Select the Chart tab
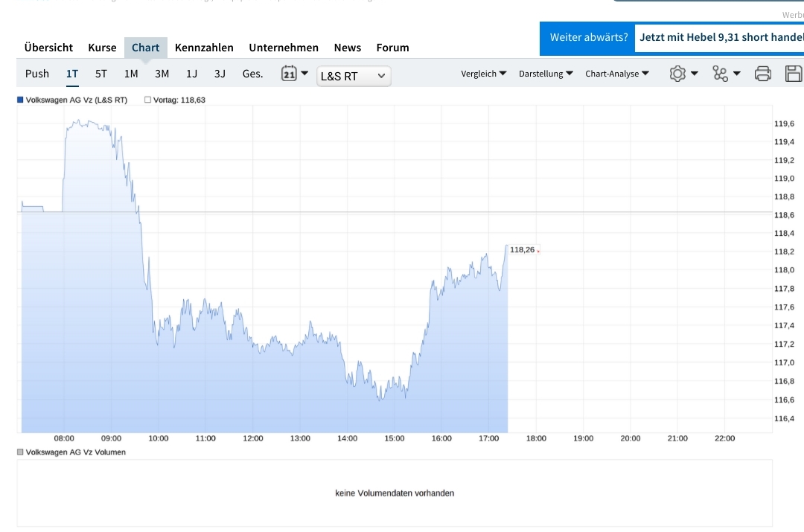The width and height of the screenshot is (804, 532). [x=146, y=48]
